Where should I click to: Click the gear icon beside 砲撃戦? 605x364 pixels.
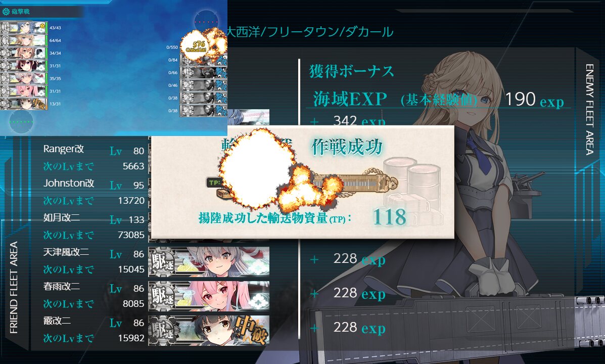coord(6,12)
